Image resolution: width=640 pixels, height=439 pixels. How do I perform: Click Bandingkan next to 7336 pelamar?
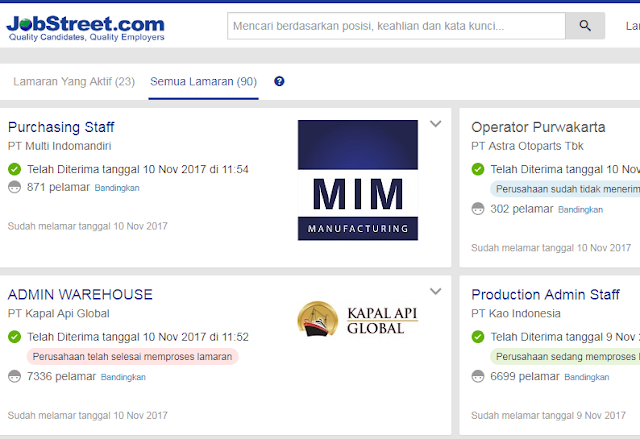click(x=123, y=377)
